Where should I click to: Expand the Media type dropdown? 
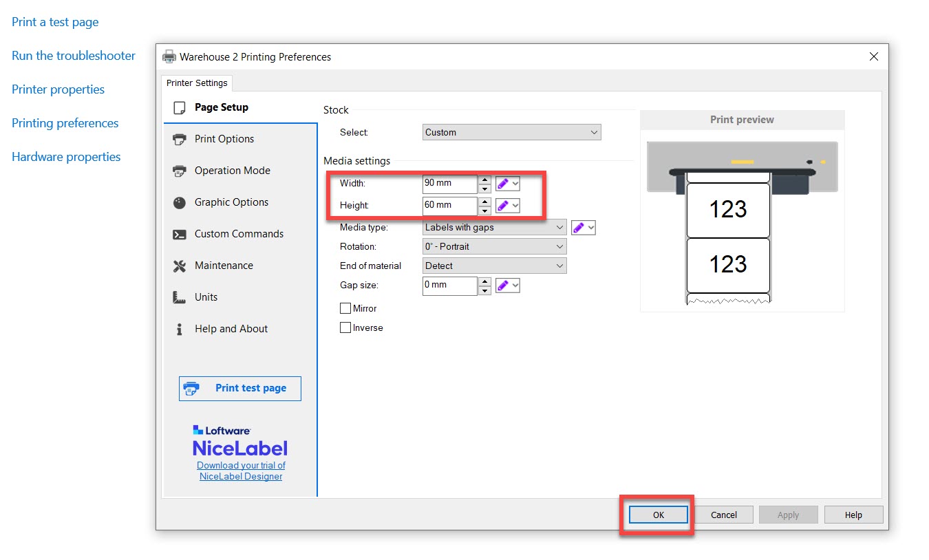pyautogui.click(x=494, y=227)
